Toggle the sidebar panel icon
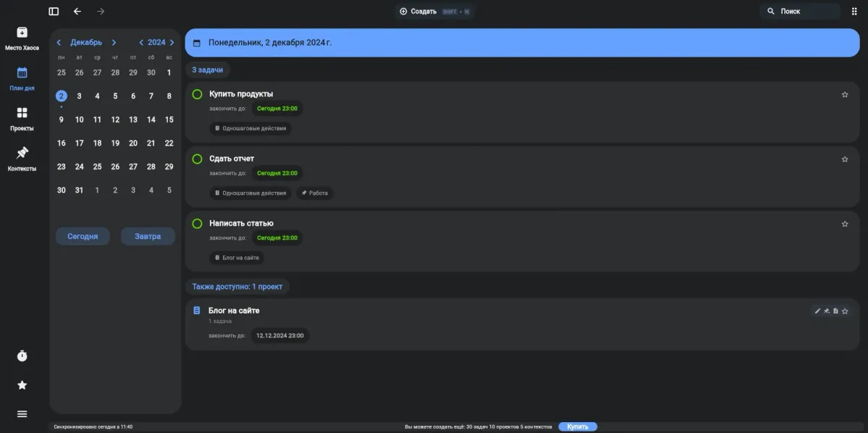868x433 pixels. pyautogui.click(x=54, y=12)
